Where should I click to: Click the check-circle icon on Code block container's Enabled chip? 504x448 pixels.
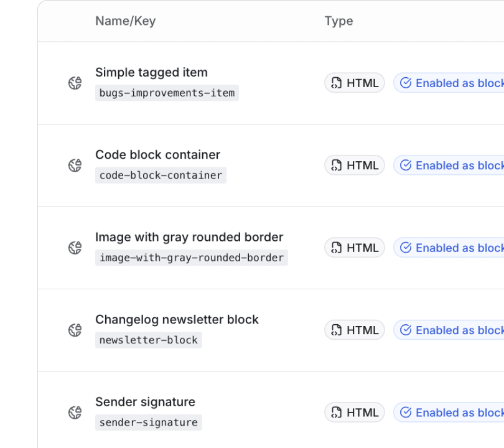pyautogui.click(x=406, y=165)
